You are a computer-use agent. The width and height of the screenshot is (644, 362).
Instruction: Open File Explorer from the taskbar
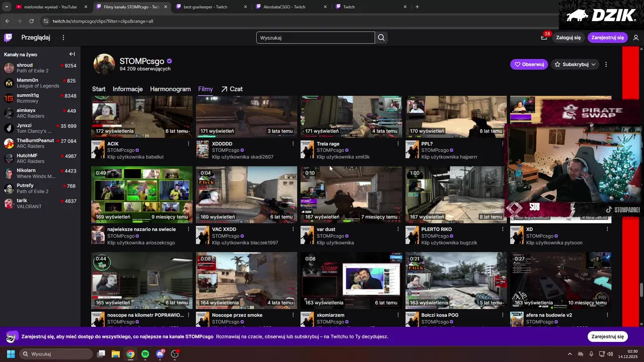(x=115, y=354)
